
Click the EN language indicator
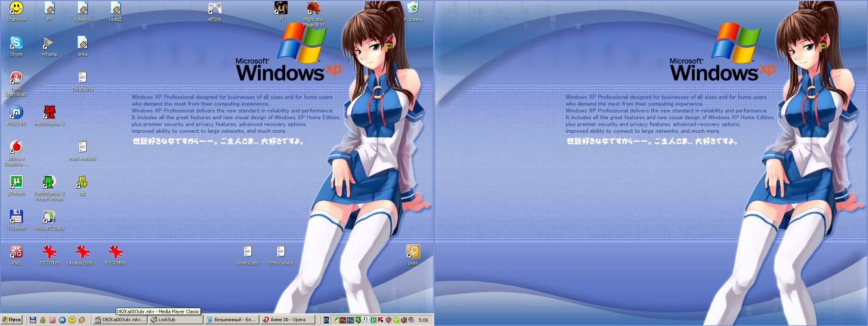(326, 320)
